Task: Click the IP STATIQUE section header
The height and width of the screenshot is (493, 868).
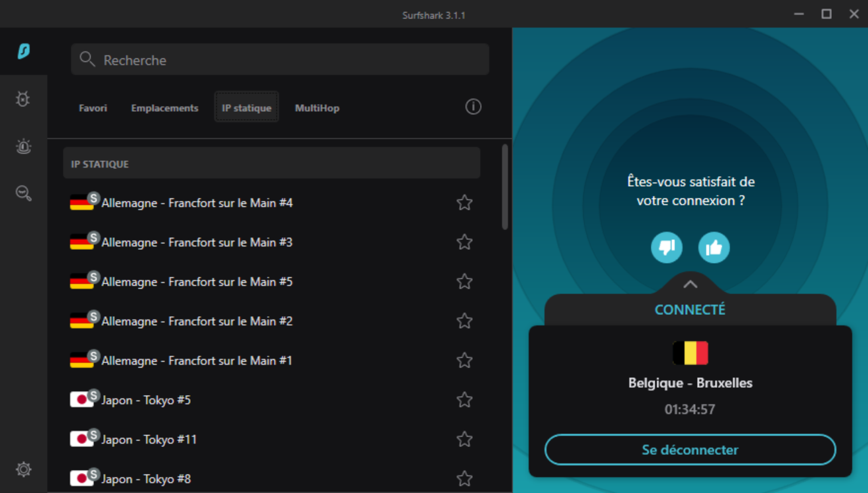Action: point(272,163)
